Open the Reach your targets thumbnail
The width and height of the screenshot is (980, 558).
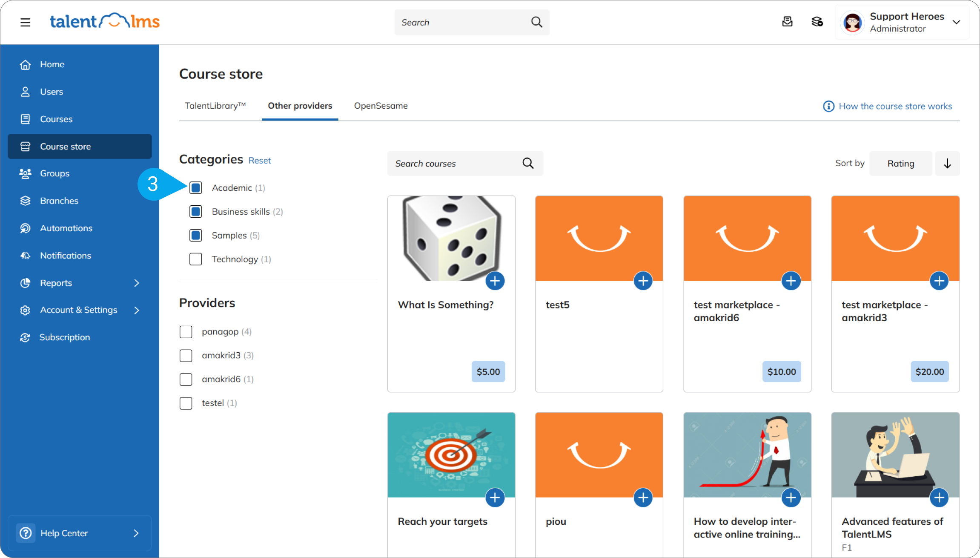[451, 455]
